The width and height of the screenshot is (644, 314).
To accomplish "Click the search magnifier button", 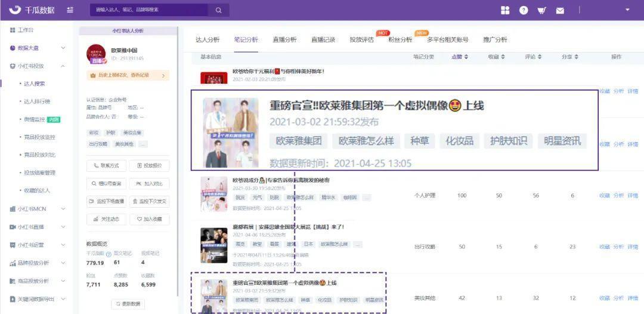I will (x=218, y=10).
